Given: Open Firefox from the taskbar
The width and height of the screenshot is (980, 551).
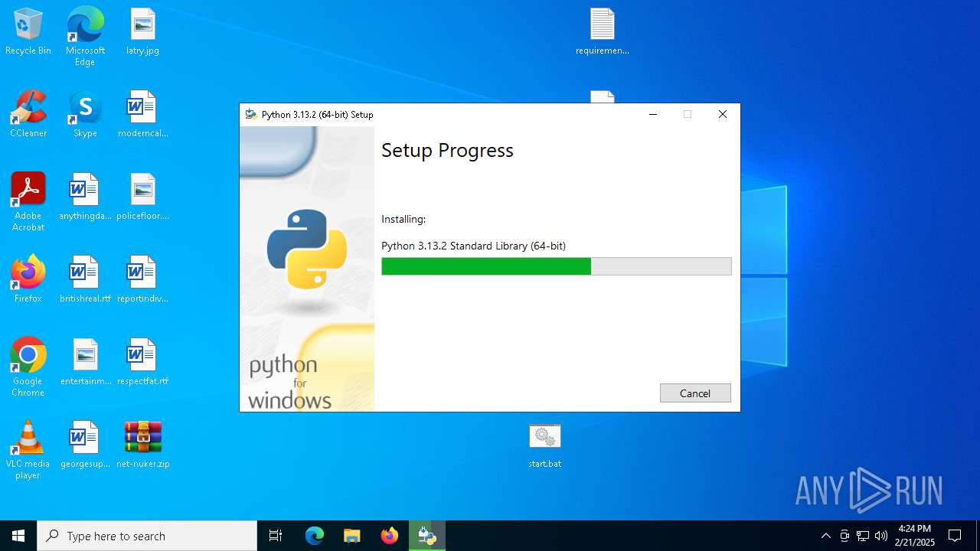Looking at the screenshot, I should coord(390,536).
